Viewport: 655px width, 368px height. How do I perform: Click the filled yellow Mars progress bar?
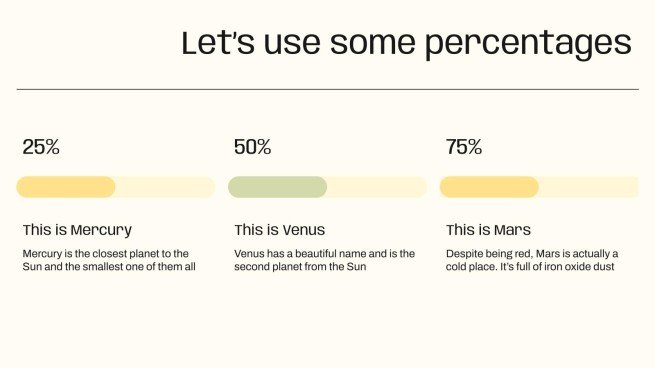tap(489, 187)
